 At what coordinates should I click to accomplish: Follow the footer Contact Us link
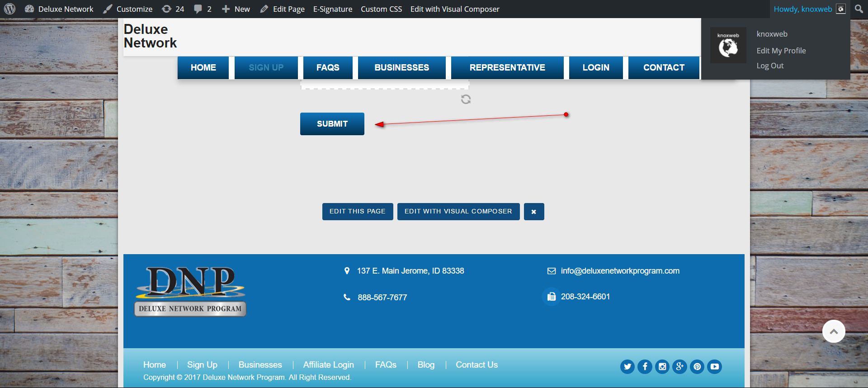click(476, 365)
